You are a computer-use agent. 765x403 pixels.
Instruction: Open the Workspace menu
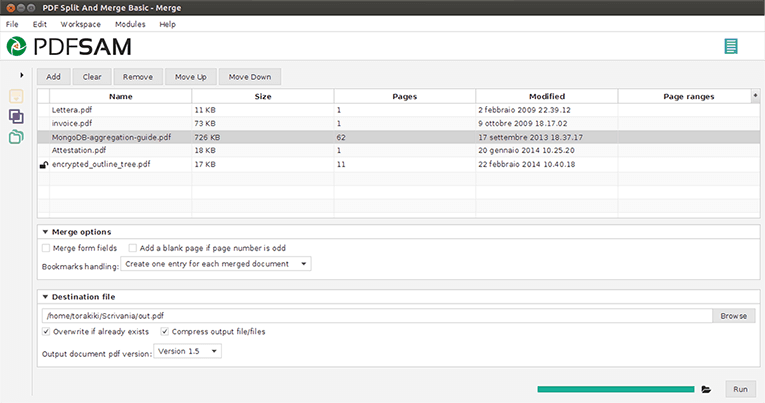[80, 23]
